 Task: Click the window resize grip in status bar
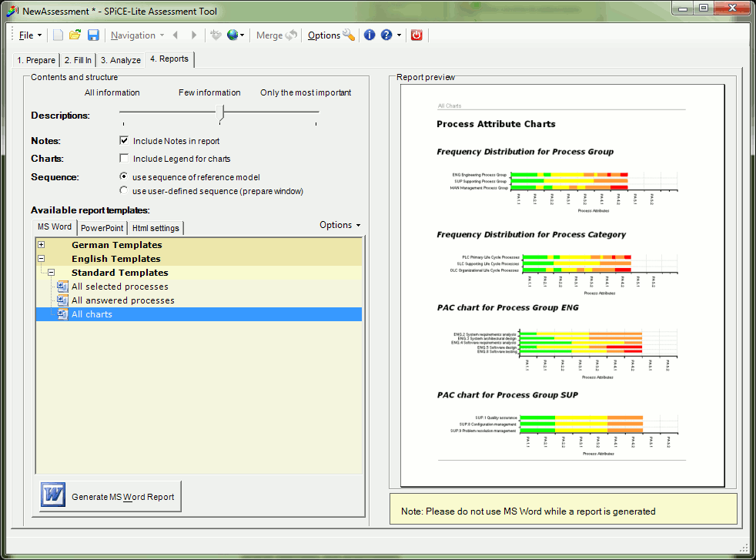(744, 548)
